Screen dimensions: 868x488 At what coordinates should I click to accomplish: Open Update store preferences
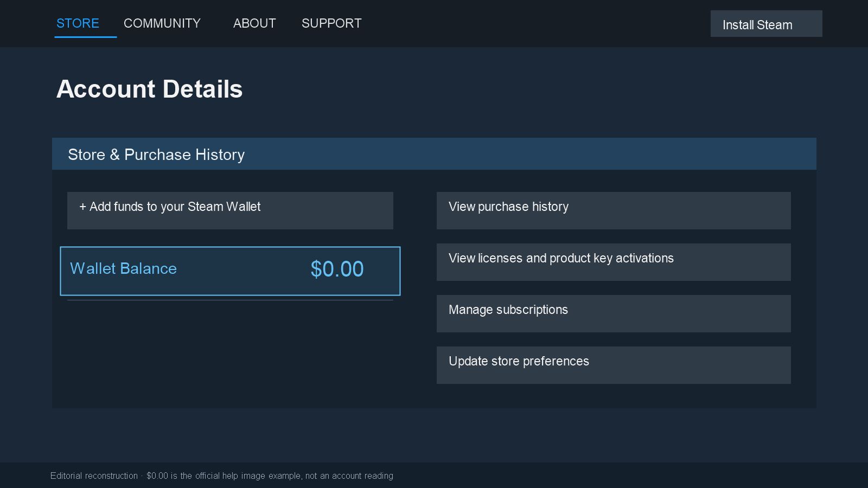point(614,365)
